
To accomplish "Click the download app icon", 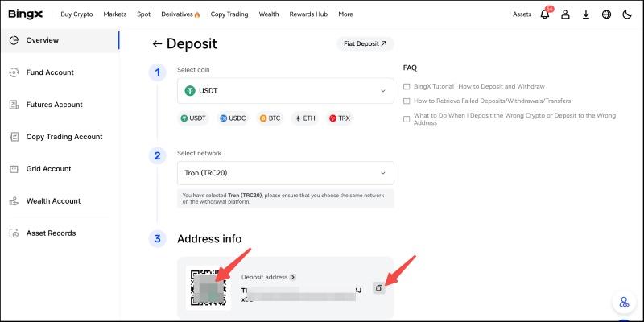I will (x=586, y=14).
